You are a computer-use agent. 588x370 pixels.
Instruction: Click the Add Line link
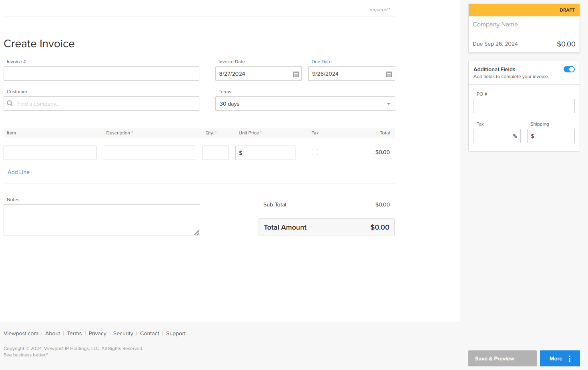[18, 172]
